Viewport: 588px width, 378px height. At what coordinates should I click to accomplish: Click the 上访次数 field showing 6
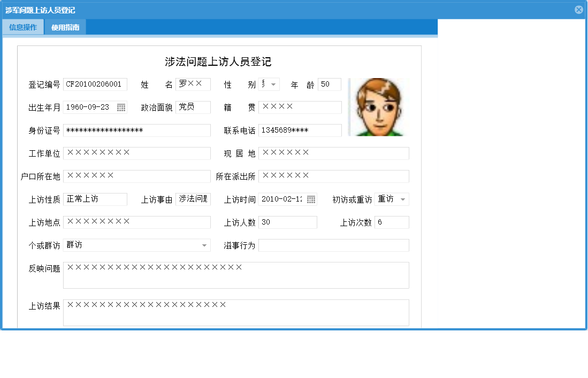click(x=391, y=222)
